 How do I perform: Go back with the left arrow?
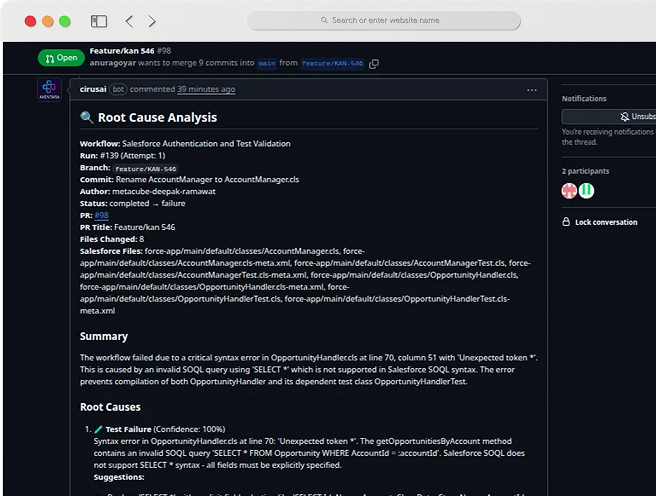tap(129, 21)
